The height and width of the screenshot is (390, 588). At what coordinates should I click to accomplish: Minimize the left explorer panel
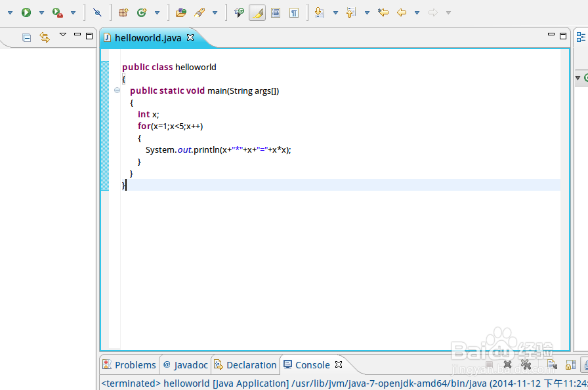click(x=77, y=35)
